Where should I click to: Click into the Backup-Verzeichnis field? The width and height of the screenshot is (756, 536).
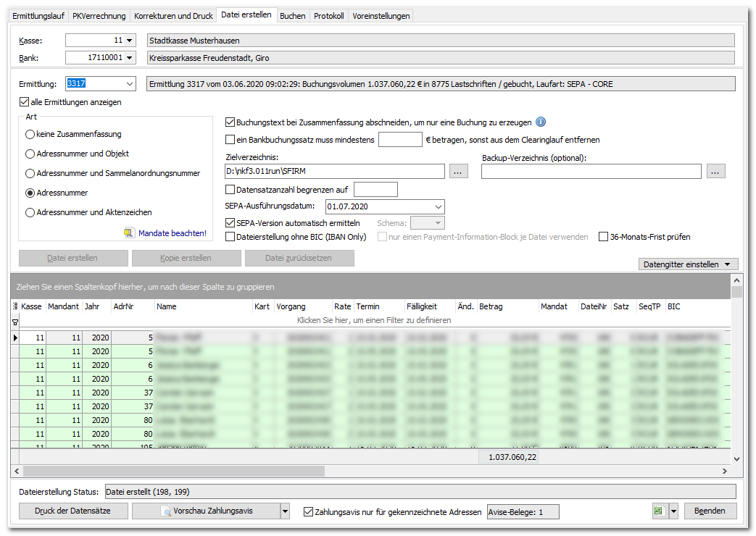tap(591, 171)
